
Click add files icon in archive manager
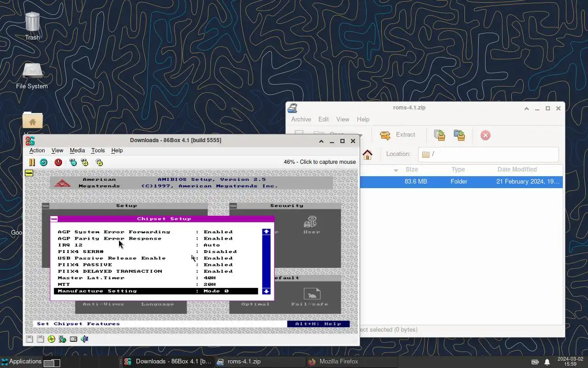(x=440, y=135)
